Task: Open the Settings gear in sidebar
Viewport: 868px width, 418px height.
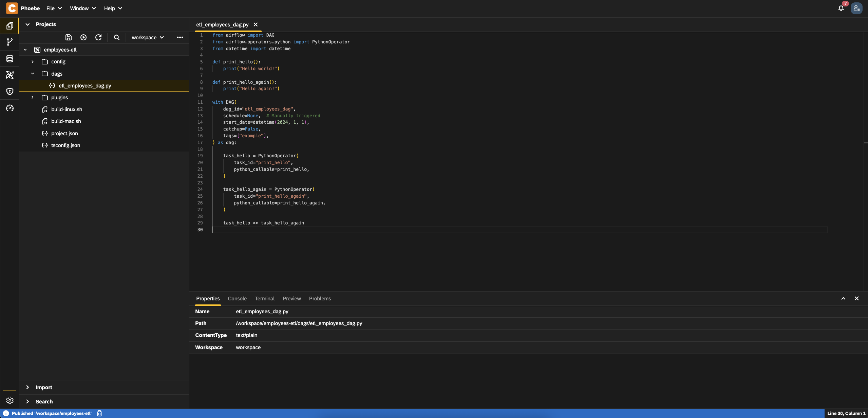Action: click(x=10, y=400)
